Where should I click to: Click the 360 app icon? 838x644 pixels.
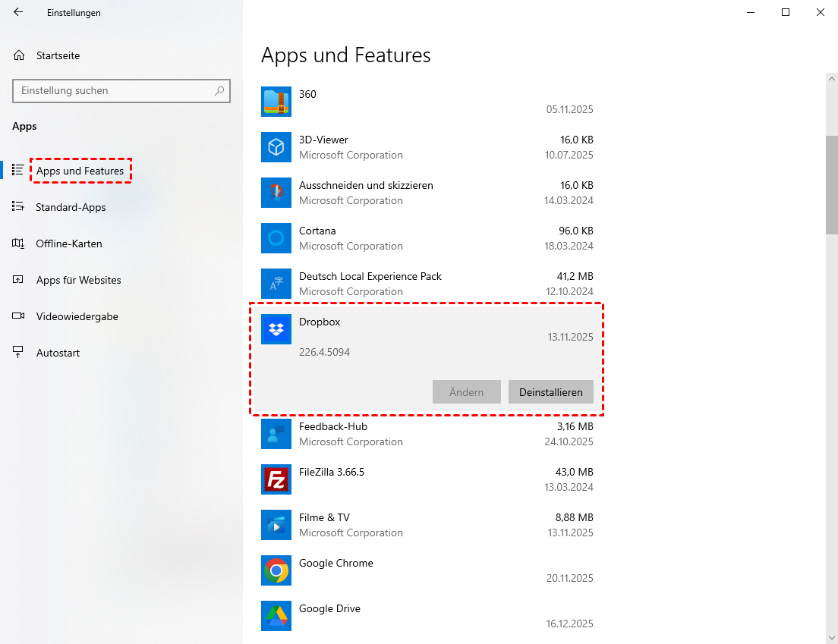(276, 102)
